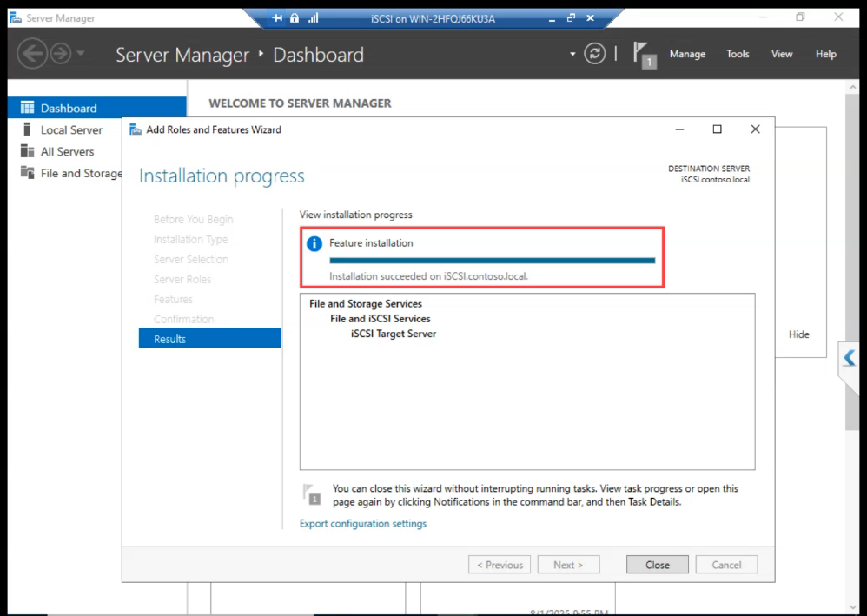This screenshot has width=867, height=616.
Task: Click the Previous button in the wizard
Action: click(500, 565)
